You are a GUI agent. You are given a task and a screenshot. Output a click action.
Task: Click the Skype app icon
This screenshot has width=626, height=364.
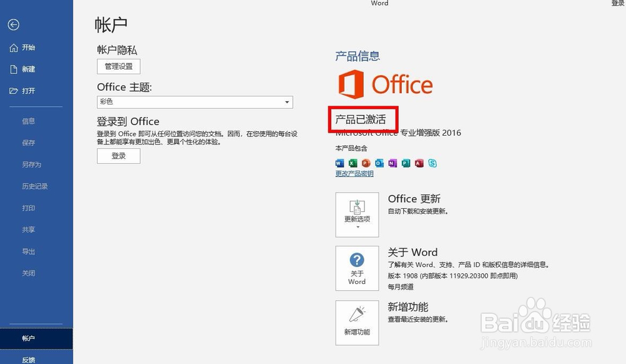[433, 163]
